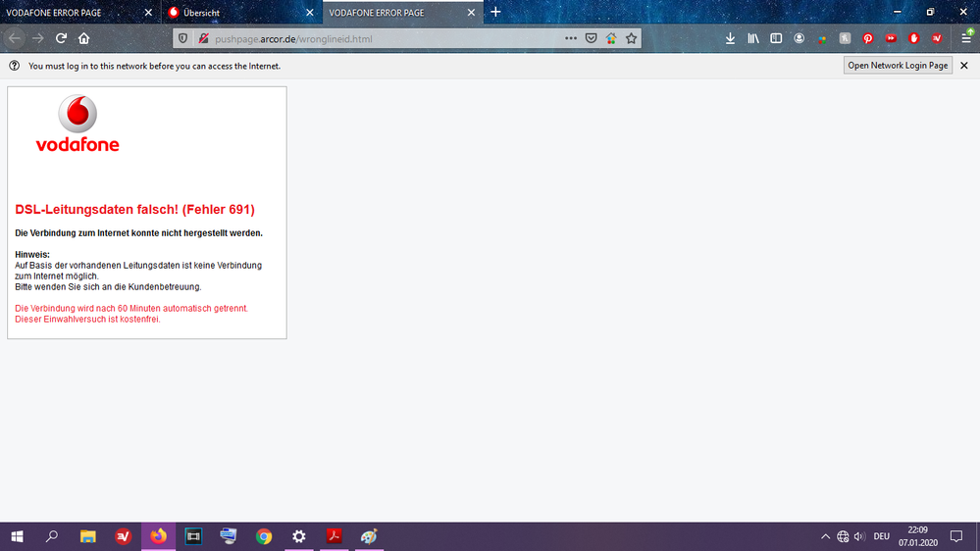The height and width of the screenshot is (551, 980).
Task: Click the Pinterest extension icon
Action: point(868,38)
